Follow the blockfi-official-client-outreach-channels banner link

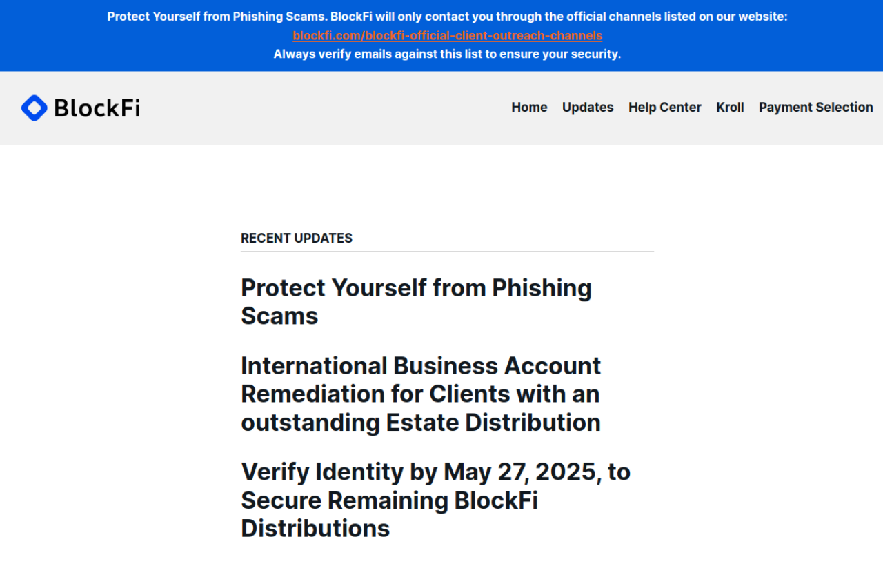point(447,36)
